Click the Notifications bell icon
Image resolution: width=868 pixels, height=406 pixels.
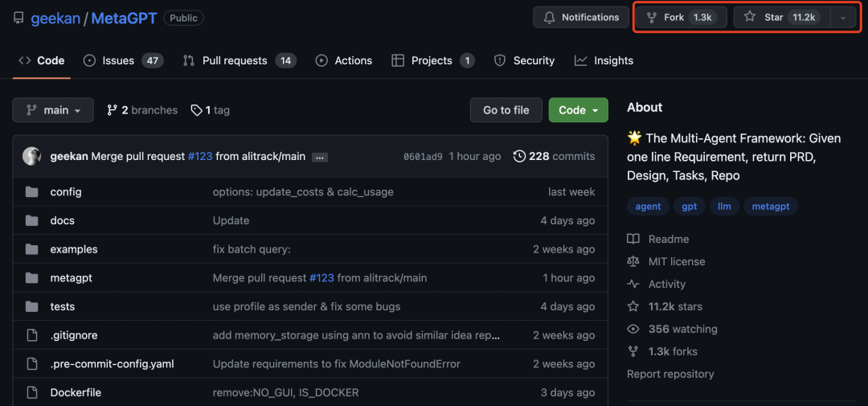[549, 17]
